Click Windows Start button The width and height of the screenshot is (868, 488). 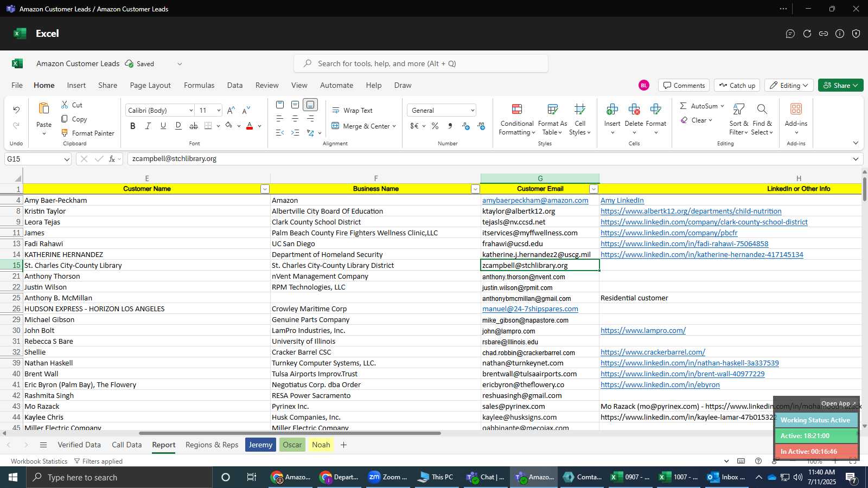pyautogui.click(x=13, y=477)
